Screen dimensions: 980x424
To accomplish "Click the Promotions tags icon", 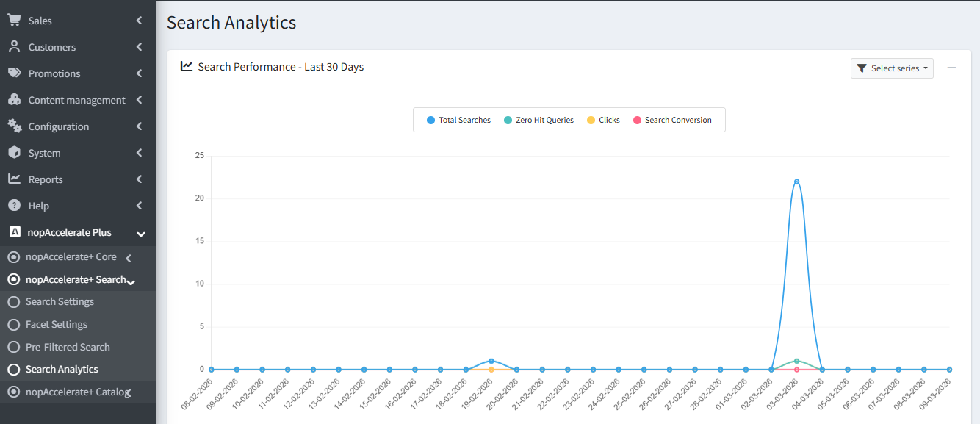I will tap(14, 73).
